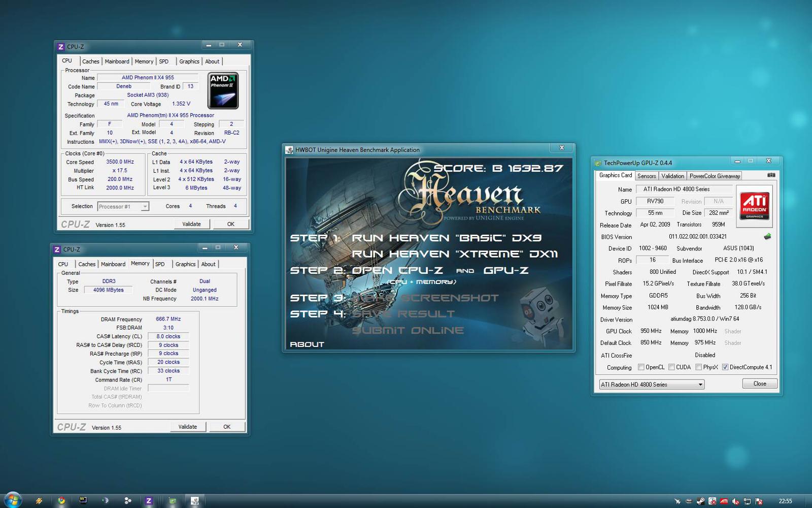Click the monitor icon showing 99 in taskbar
Viewport: 812px width, 508px height.
(83, 500)
